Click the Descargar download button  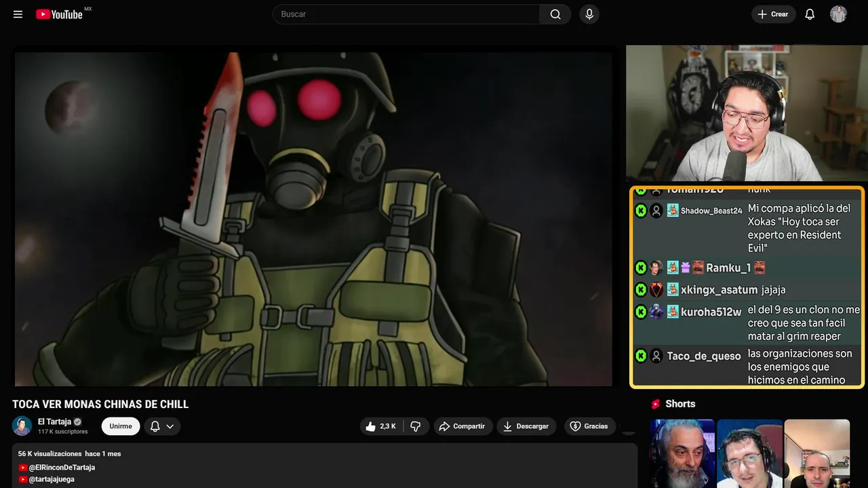click(526, 426)
